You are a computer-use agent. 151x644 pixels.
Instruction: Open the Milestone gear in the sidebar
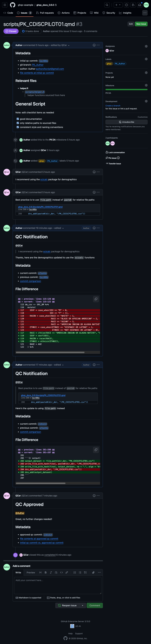(146, 85)
